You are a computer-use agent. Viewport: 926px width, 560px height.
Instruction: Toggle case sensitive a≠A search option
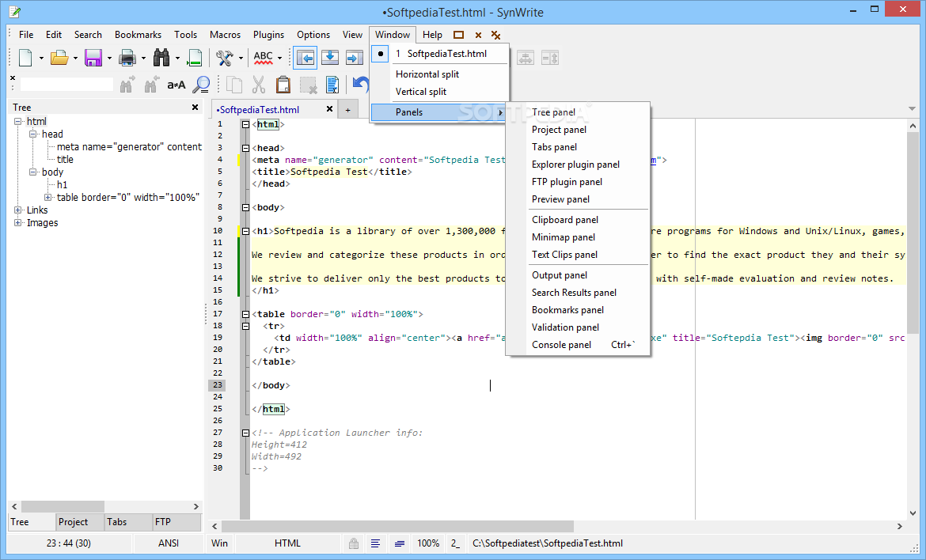pyautogui.click(x=176, y=85)
